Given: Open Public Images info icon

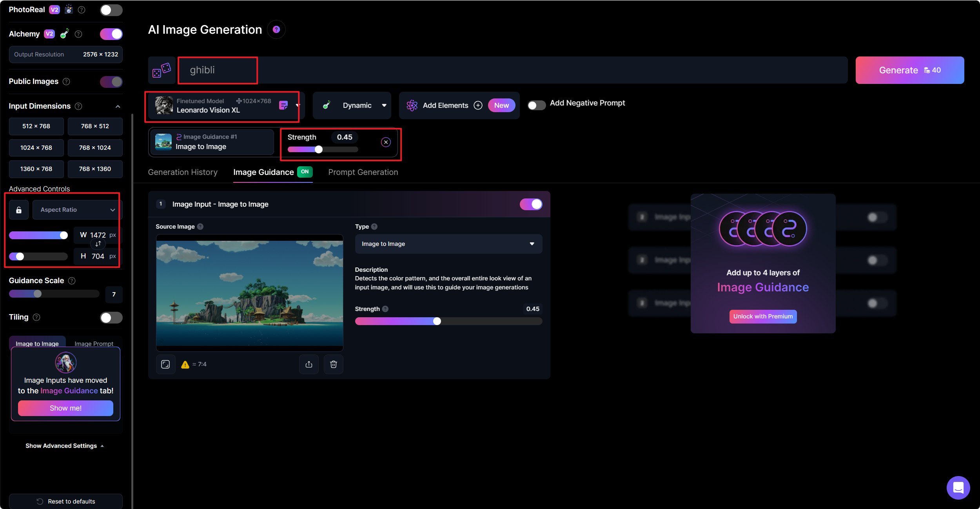Looking at the screenshot, I should pyautogui.click(x=66, y=82).
